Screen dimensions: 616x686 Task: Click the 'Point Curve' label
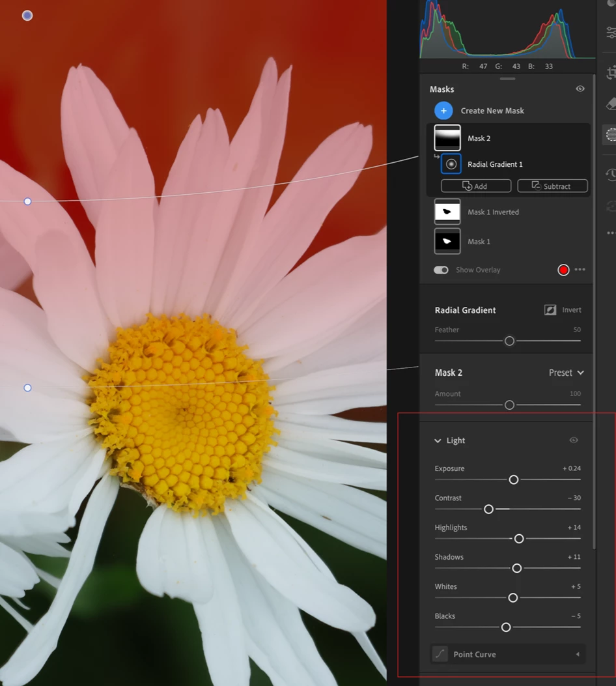pyautogui.click(x=474, y=655)
